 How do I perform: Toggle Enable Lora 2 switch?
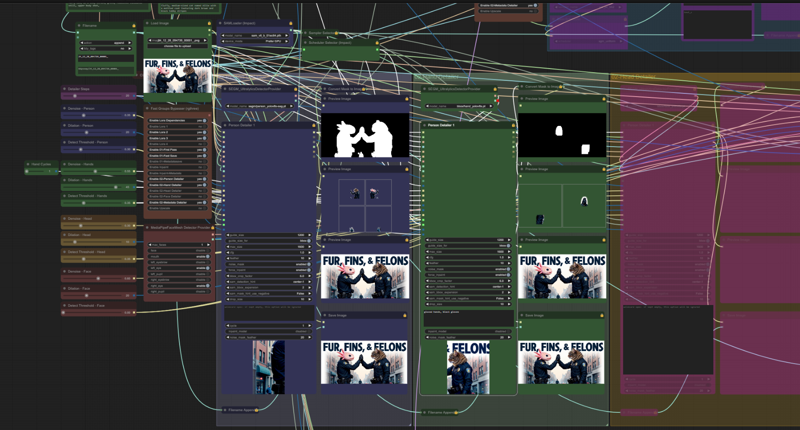click(177, 133)
